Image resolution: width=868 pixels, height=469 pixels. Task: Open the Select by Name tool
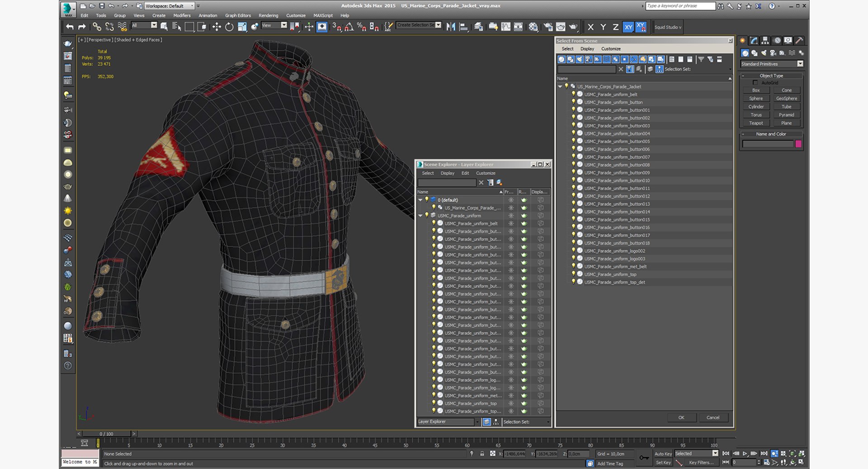176,27
